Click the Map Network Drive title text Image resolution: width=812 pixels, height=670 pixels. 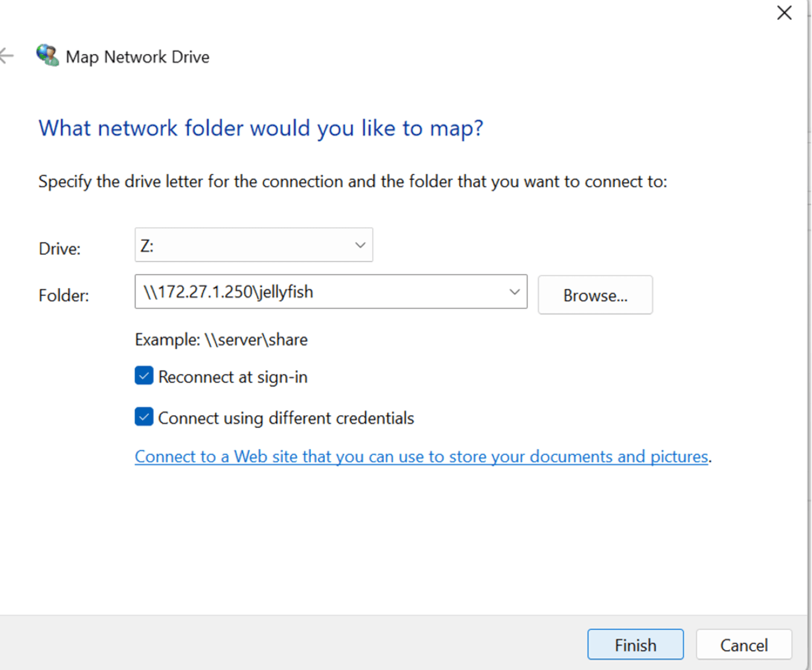pos(137,57)
